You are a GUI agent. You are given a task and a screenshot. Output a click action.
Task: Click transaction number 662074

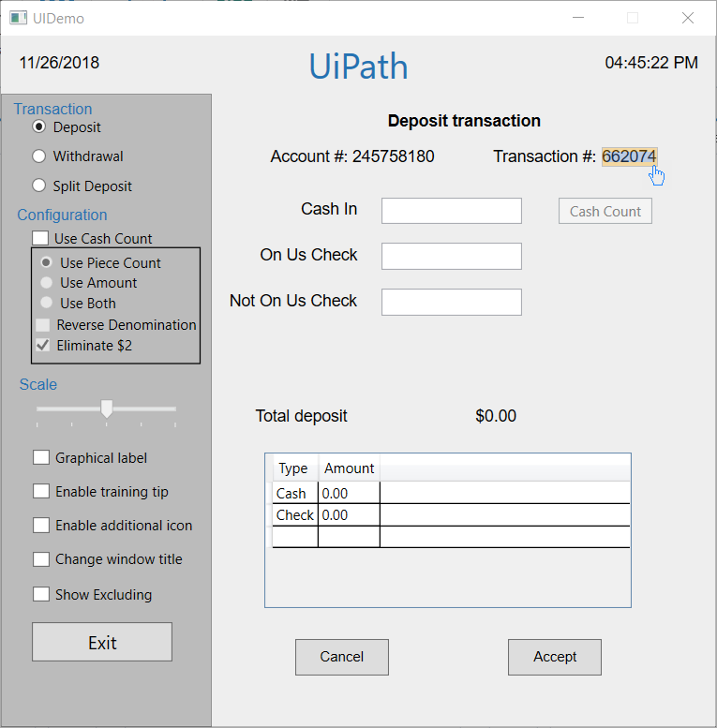pos(629,156)
